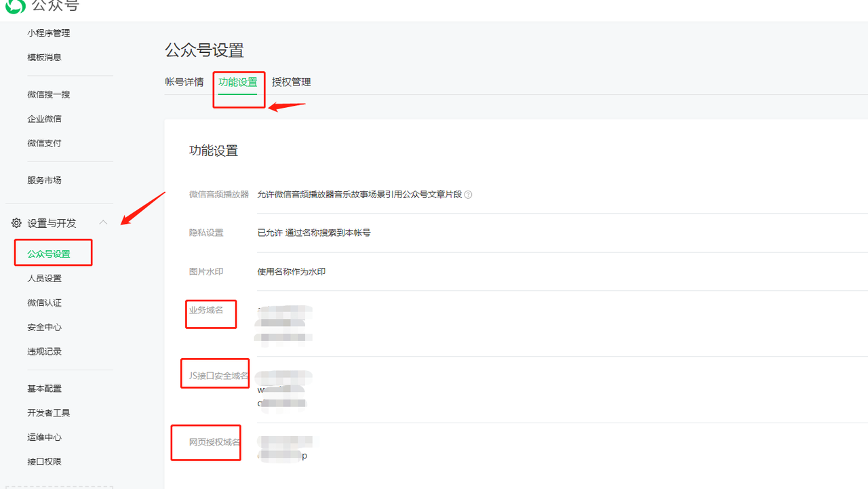Open 基本配置 in the sidebar
This screenshot has width=868, height=489.
45,389
